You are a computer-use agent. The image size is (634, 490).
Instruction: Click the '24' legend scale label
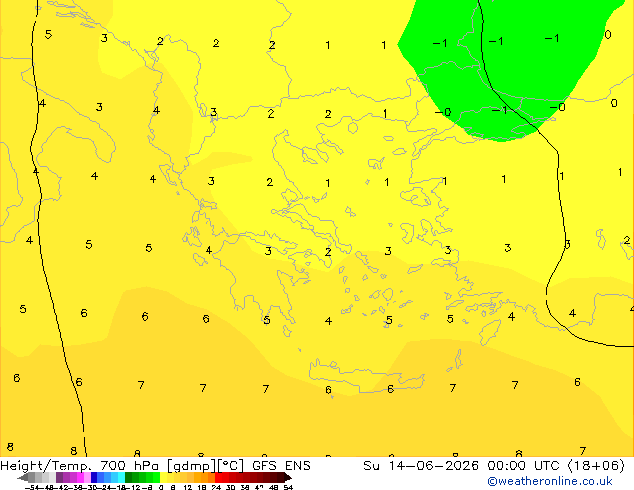click(216, 488)
